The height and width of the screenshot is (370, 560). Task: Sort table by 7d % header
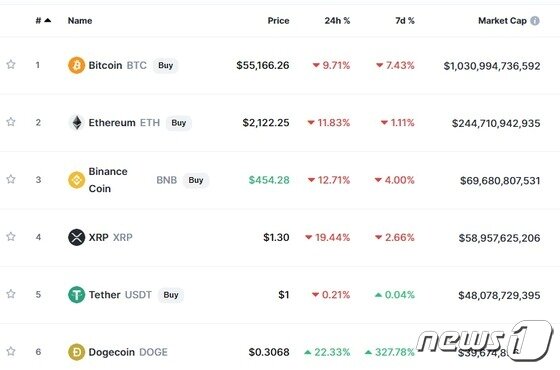pos(405,21)
